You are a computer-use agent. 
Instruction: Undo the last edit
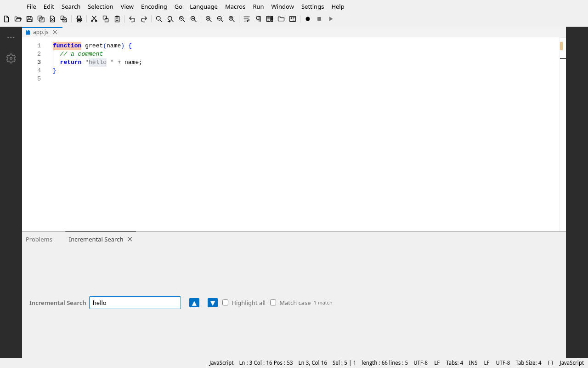pyautogui.click(x=132, y=19)
